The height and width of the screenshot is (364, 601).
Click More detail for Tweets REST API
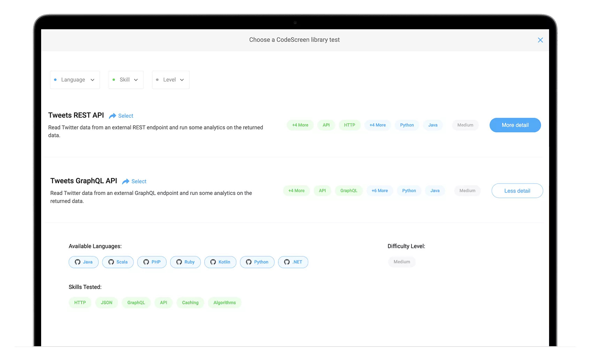click(x=515, y=125)
